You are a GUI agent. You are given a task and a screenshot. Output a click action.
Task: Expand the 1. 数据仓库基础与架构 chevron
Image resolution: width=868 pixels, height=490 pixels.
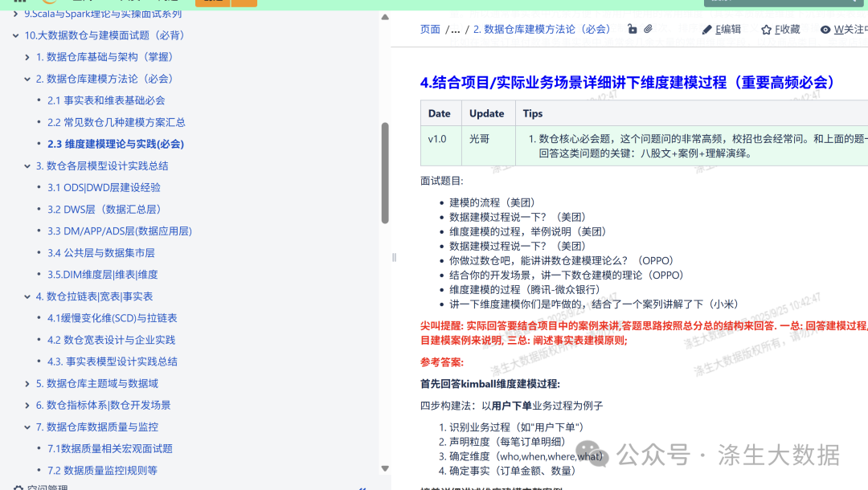pyautogui.click(x=27, y=57)
